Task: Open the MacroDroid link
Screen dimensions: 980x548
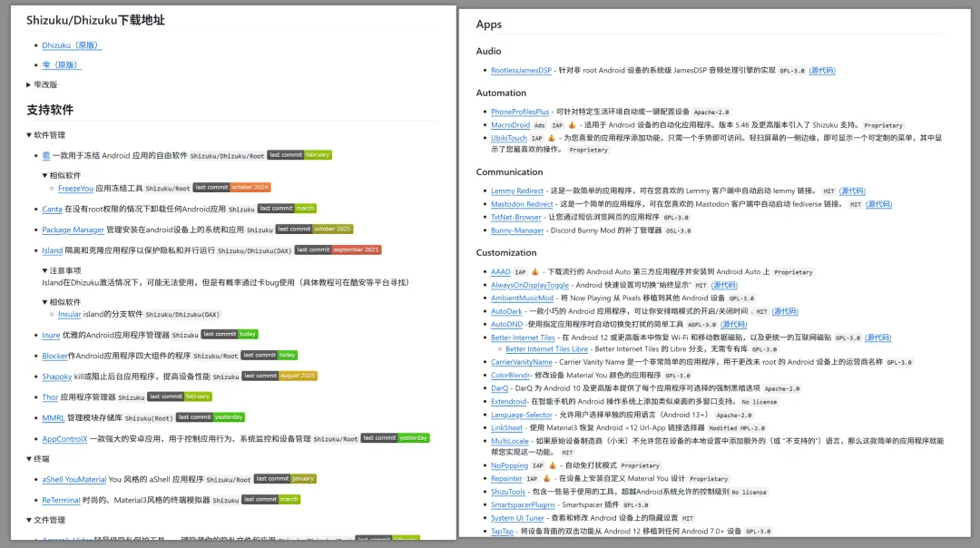Action: point(510,125)
